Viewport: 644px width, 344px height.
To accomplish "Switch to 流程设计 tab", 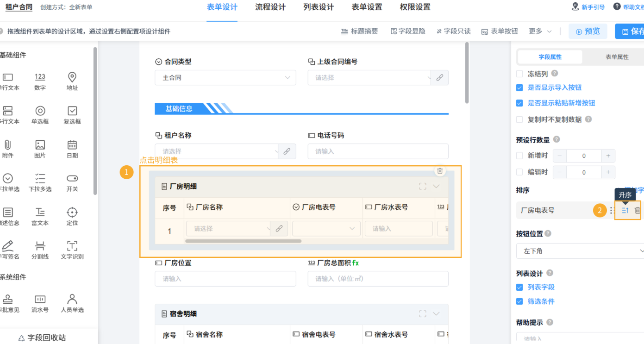I will 270,7.
